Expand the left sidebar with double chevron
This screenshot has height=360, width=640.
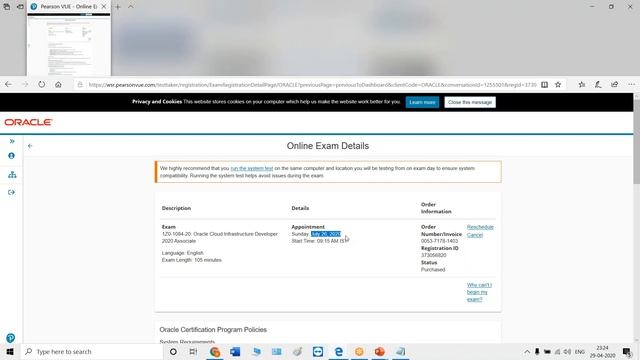12,141
